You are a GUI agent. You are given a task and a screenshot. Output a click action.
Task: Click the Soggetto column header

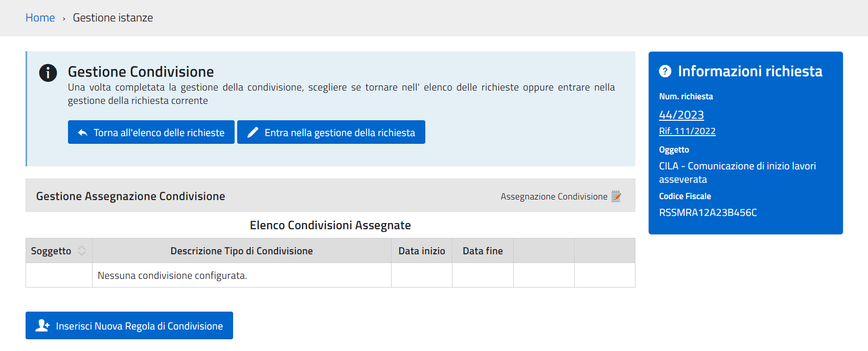tap(51, 251)
